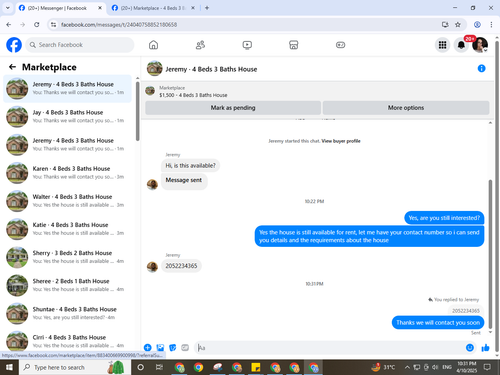Click the Search Facebook field
500x375 pixels.
80,45
